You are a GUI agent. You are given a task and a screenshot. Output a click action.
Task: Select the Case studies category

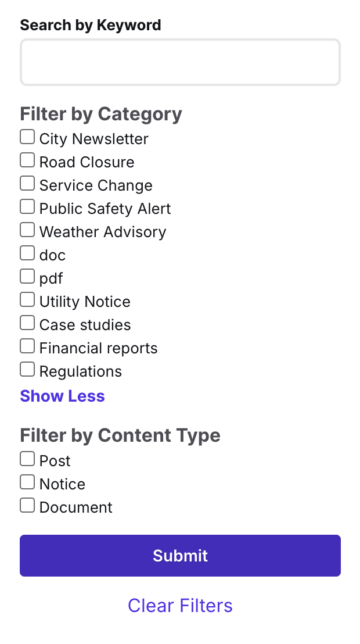[27, 323]
